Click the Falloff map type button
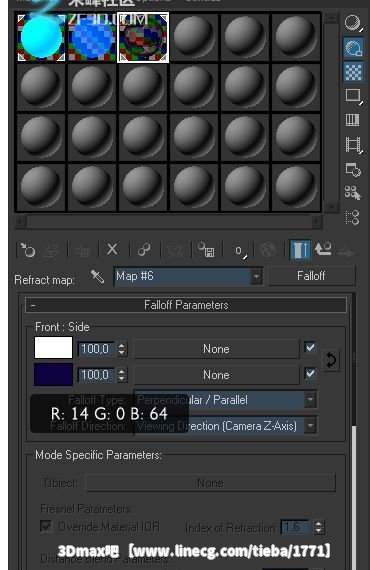Screen dimensions: 370x570 tap(311, 276)
